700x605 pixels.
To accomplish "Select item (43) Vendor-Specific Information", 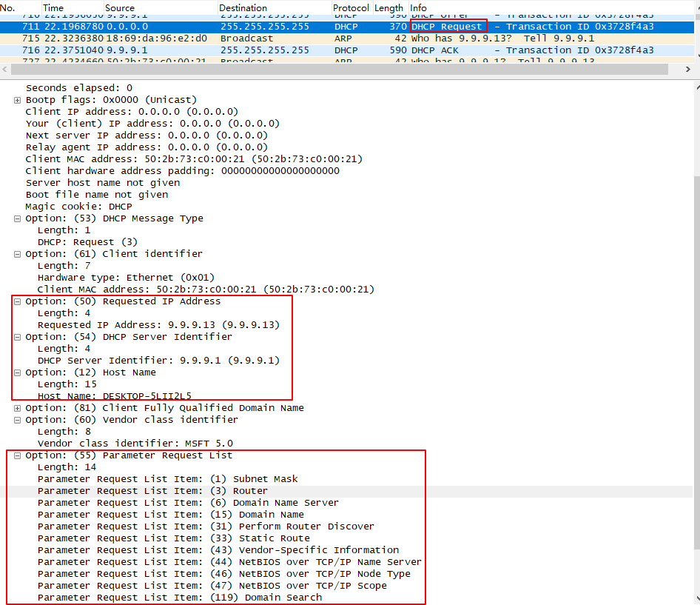I will click(218, 550).
